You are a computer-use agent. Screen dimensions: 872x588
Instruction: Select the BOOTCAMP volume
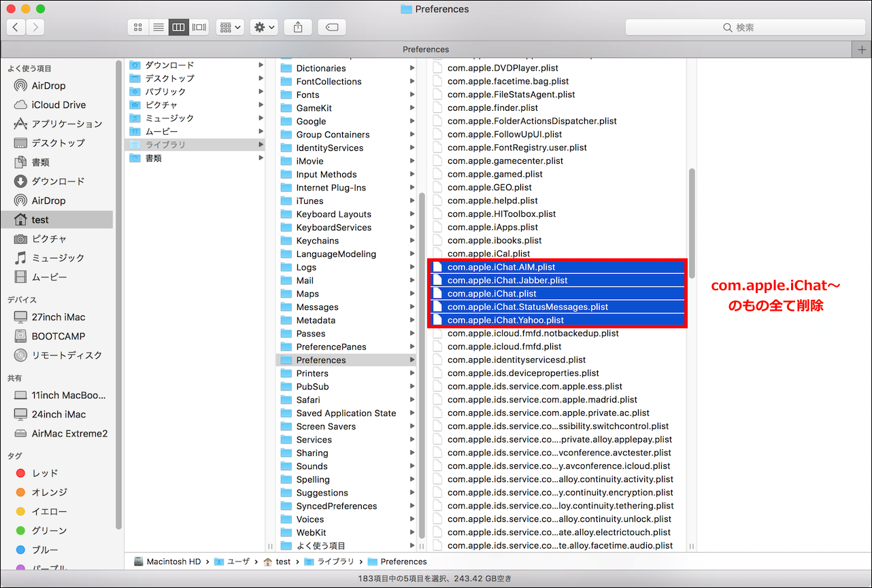(58, 336)
